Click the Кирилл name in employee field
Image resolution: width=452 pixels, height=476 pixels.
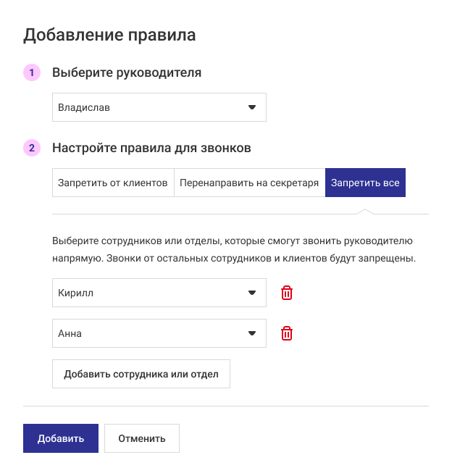(x=75, y=293)
